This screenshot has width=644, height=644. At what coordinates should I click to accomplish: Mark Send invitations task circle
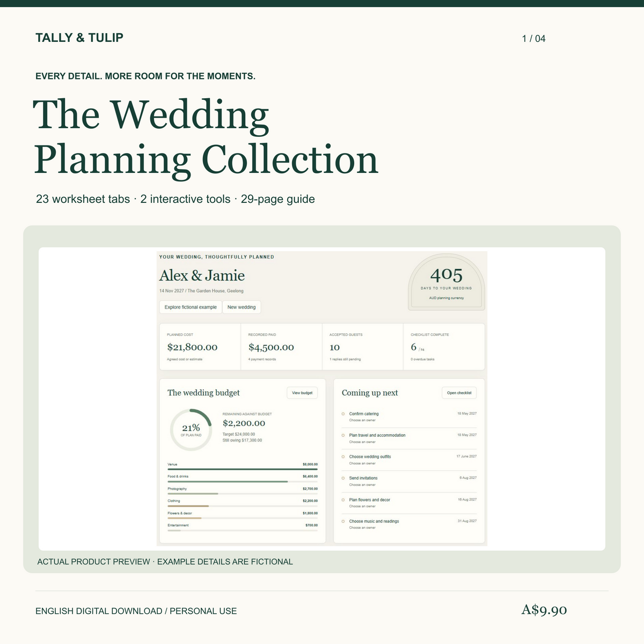click(x=343, y=478)
